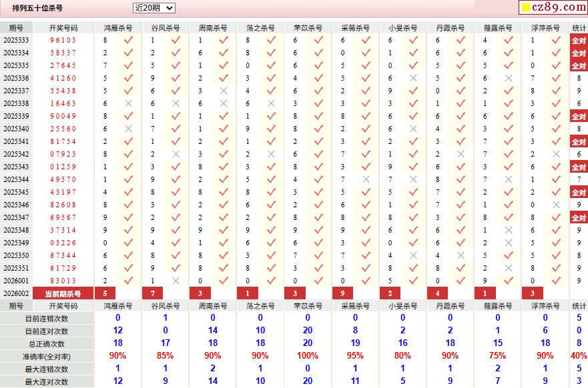Click the yellow square beside cz89.com

[526, 7]
